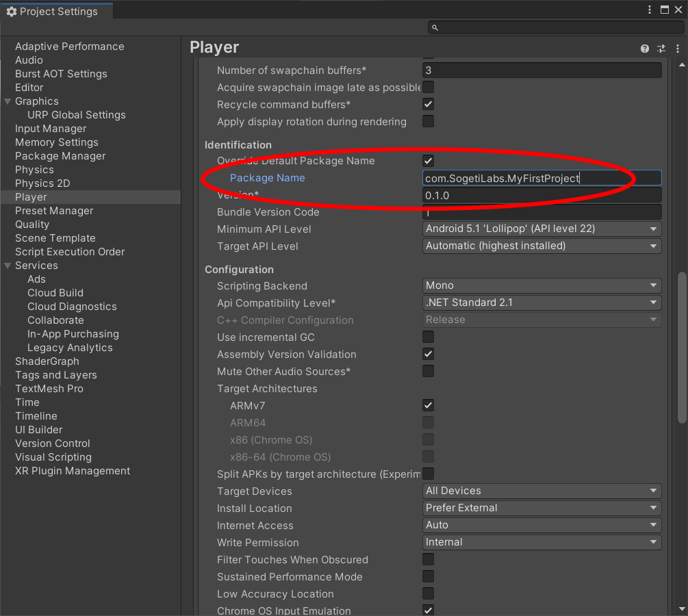
Task: Collapse the Graphics tree arrow
Action: [x=8, y=101]
